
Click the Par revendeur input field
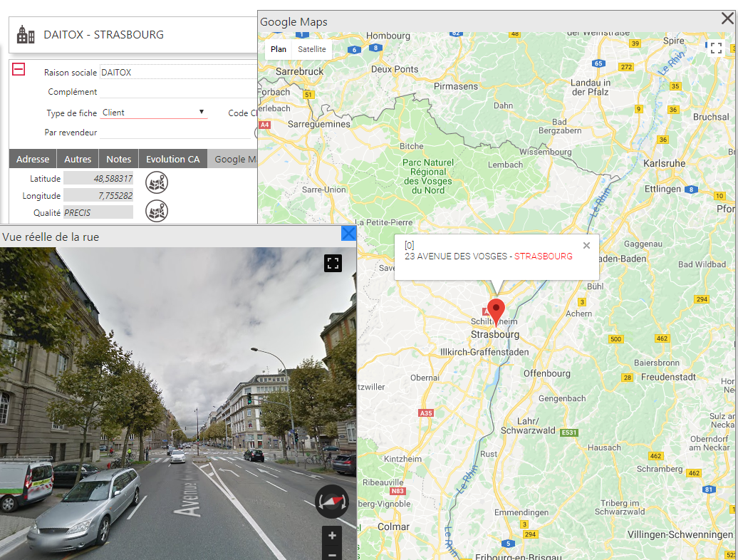coord(175,133)
